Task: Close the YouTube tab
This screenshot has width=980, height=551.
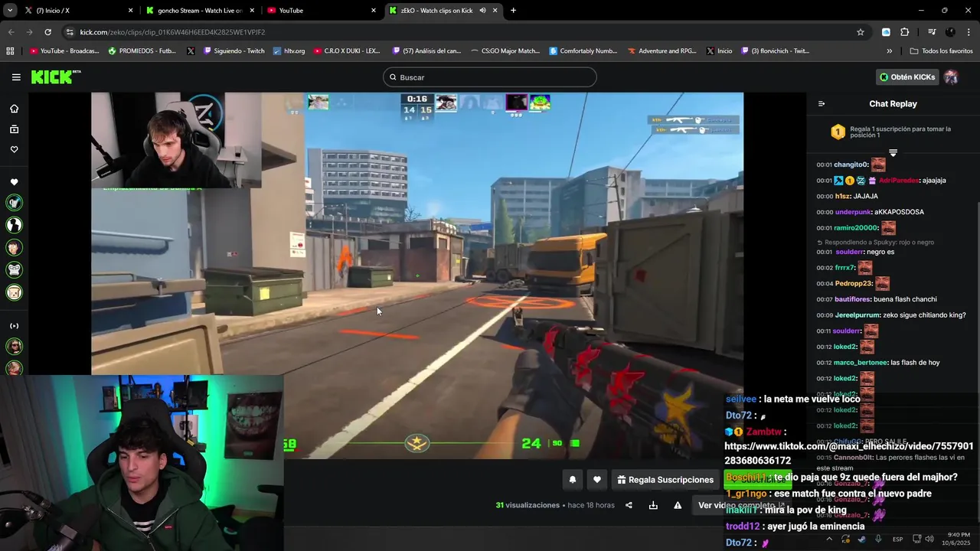Action: (374, 11)
